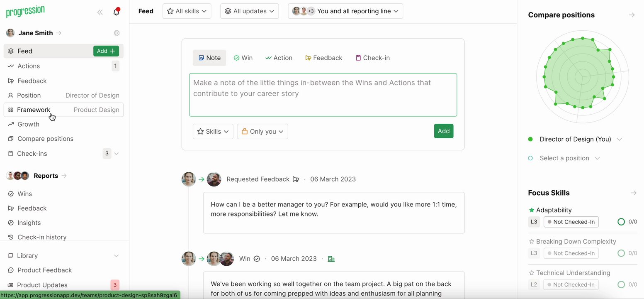Click the green building icon on Win post
This screenshot has width=644, height=299.
point(331,259)
